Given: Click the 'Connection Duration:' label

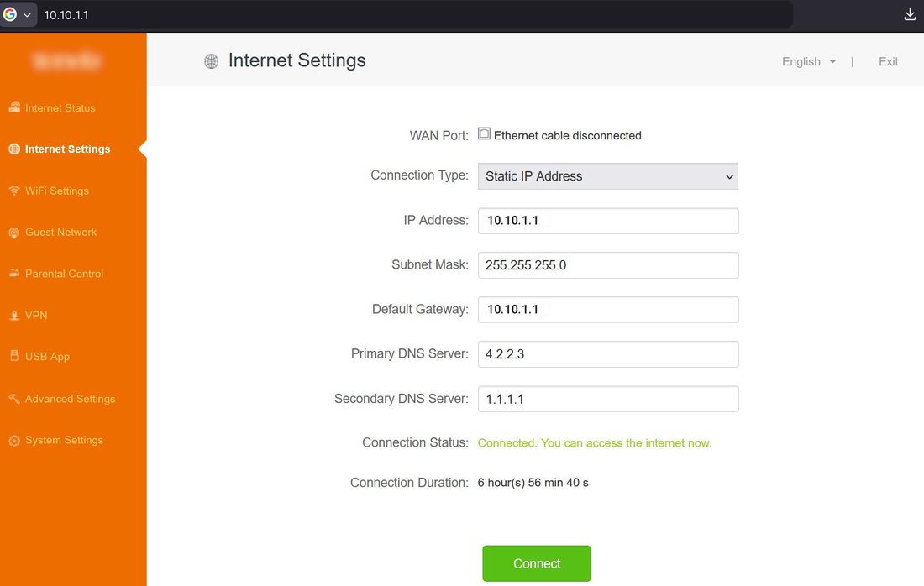Looking at the screenshot, I should 409,483.
